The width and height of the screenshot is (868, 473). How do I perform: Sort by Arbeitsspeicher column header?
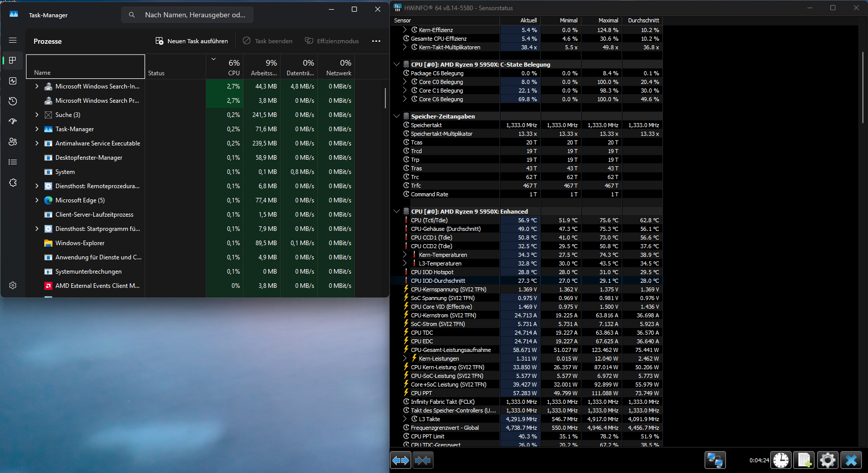coord(262,67)
